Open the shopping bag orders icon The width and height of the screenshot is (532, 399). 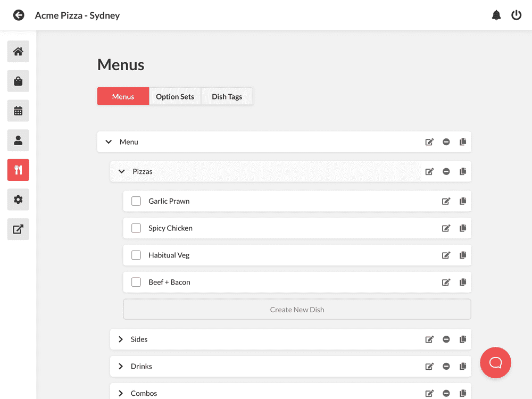pyautogui.click(x=18, y=81)
